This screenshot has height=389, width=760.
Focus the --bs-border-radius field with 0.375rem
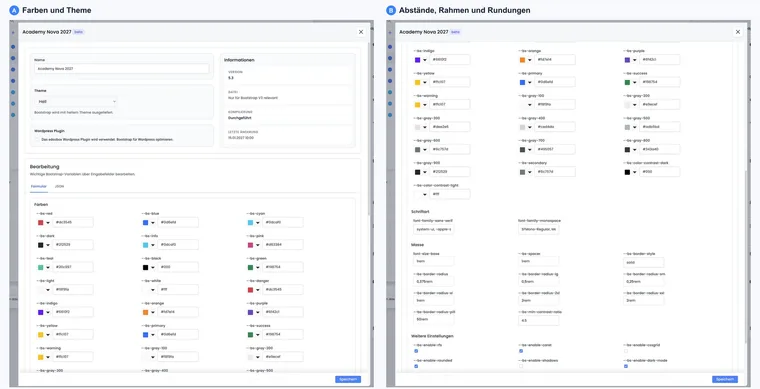[x=433, y=281]
